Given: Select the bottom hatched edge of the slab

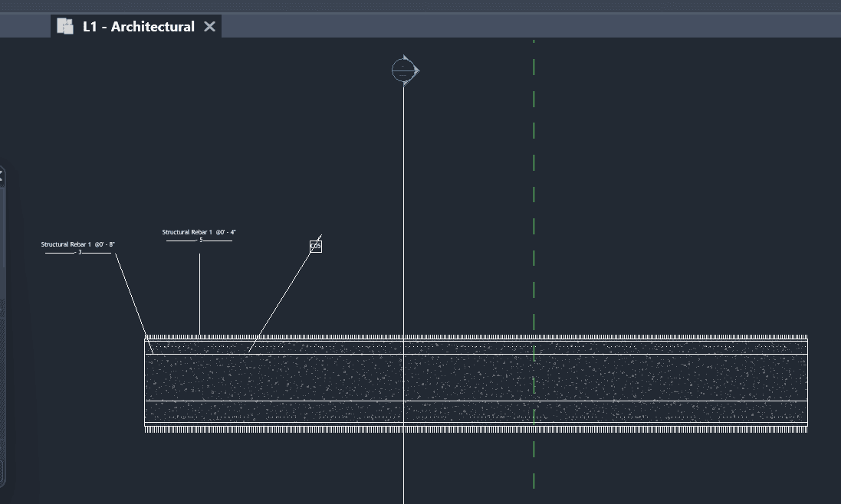Looking at the screenshot, I should click(475, 430).
